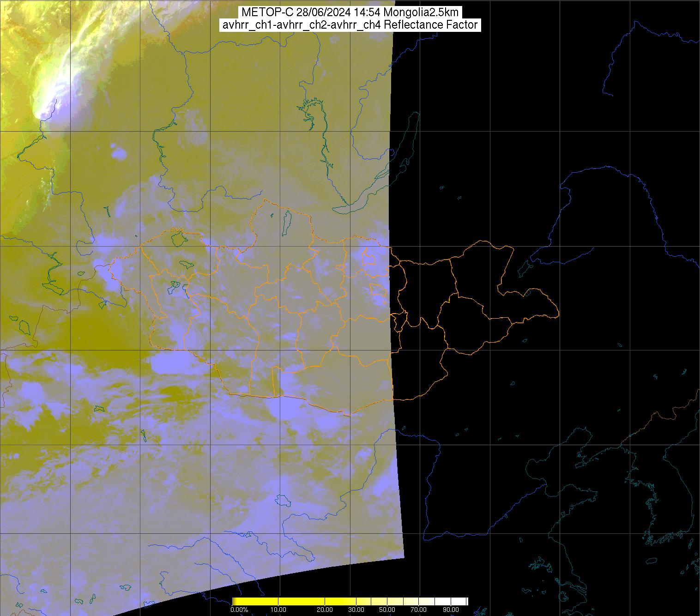Screen dimensions: 700x616
Task: Click the avhrr channel Reflectance Factor caption
Action: (x=350, y=25)
